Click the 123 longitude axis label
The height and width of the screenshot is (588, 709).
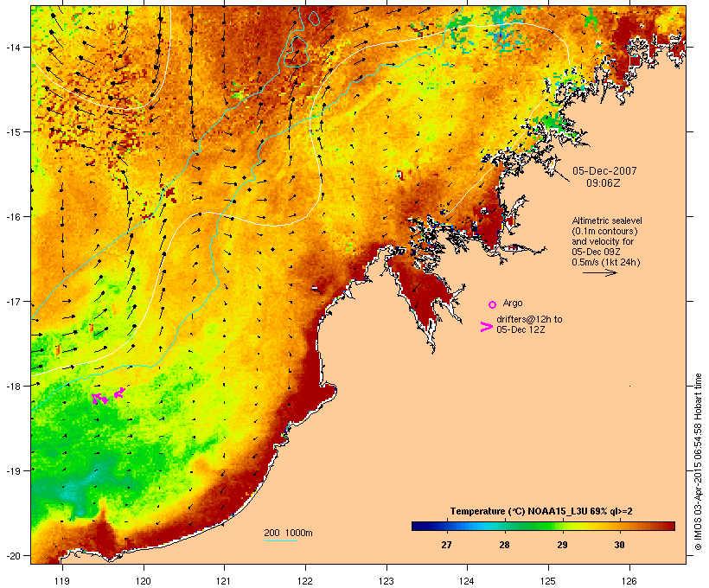click(386, 581)
